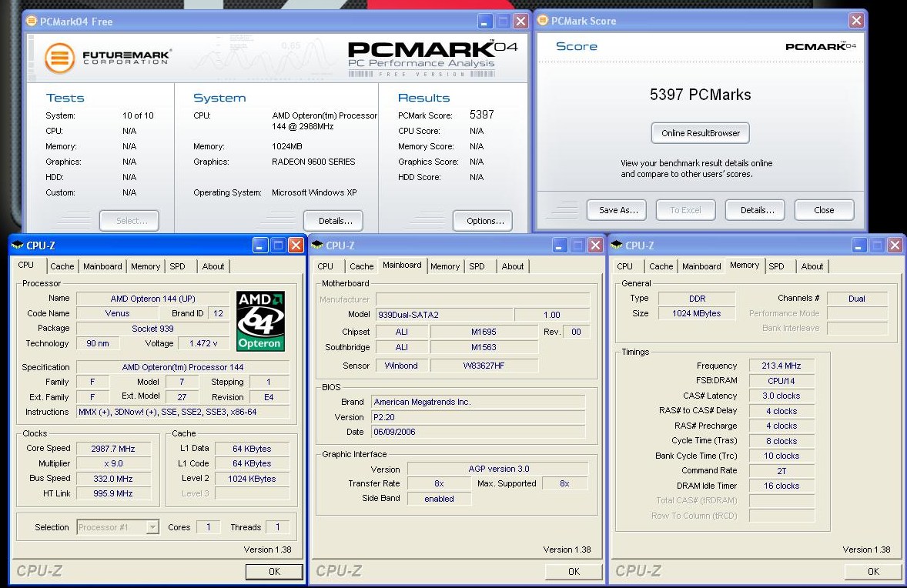The width and height of the screenshot is (907, 588).
Task: Click the BIOS Brand American Megatrends Inc.
Action: (x=477, y=402)
